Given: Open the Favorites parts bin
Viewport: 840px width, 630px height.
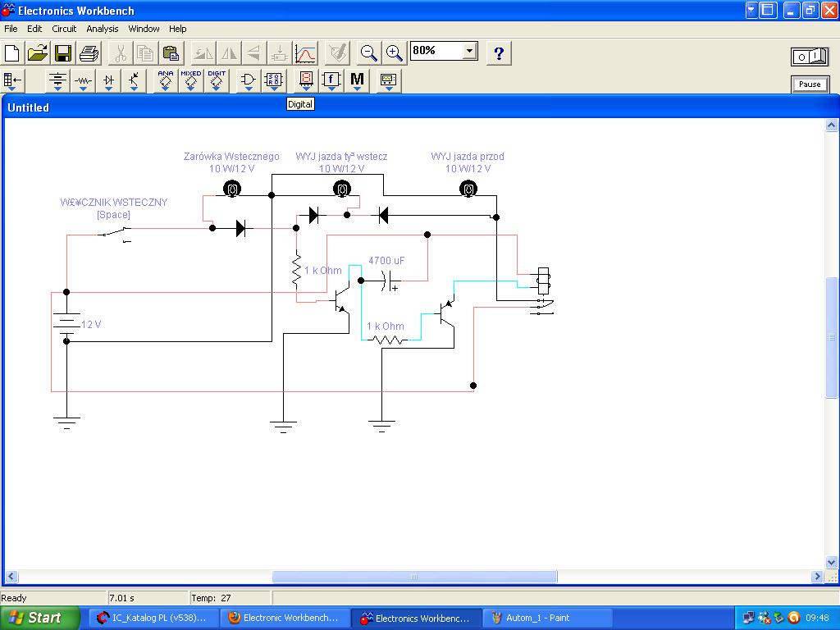Looking at the screenshot, I should 12,80.
